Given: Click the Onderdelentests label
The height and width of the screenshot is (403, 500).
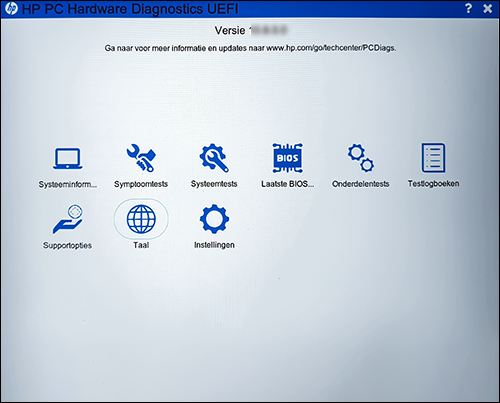Looking at the screenshot, I should tap(361, 184).
